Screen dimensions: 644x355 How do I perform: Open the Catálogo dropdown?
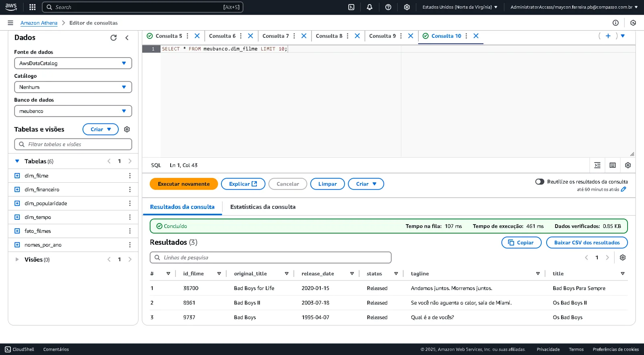[x=73, y=87]
